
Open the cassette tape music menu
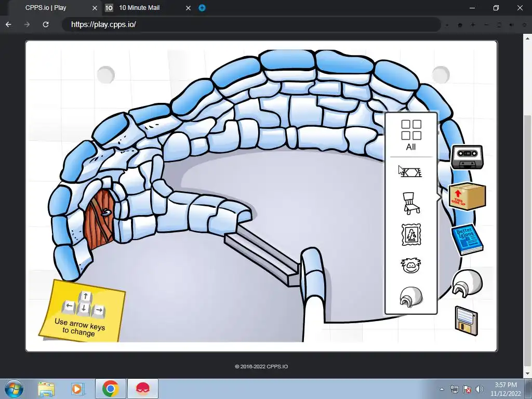pyautogui.click(x=467, y=157)
